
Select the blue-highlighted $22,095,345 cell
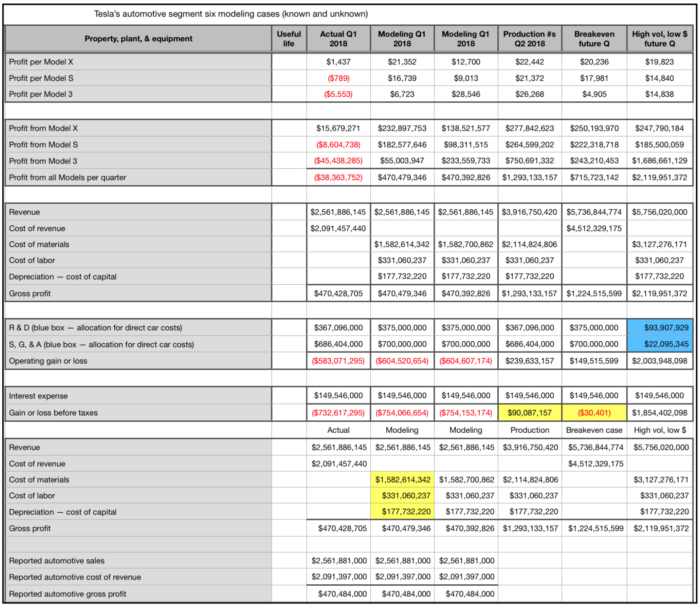pyautogui.click(x=660, y=344)
